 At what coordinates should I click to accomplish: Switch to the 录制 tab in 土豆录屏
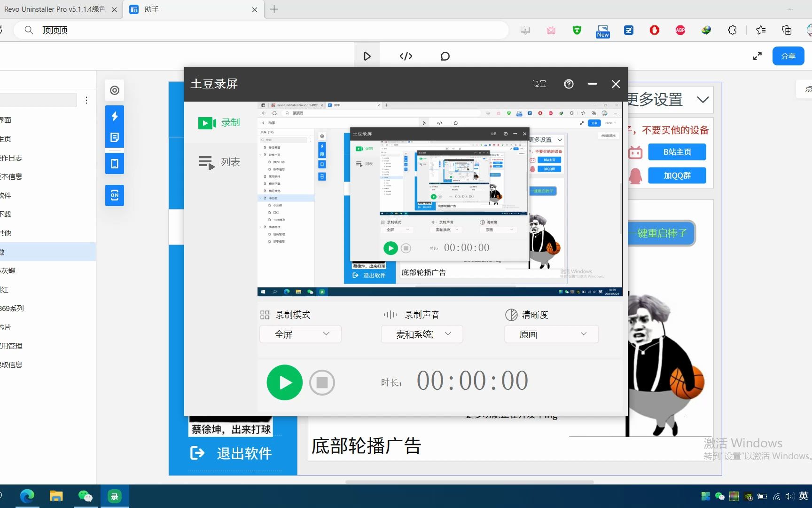(x=219, y=123)
